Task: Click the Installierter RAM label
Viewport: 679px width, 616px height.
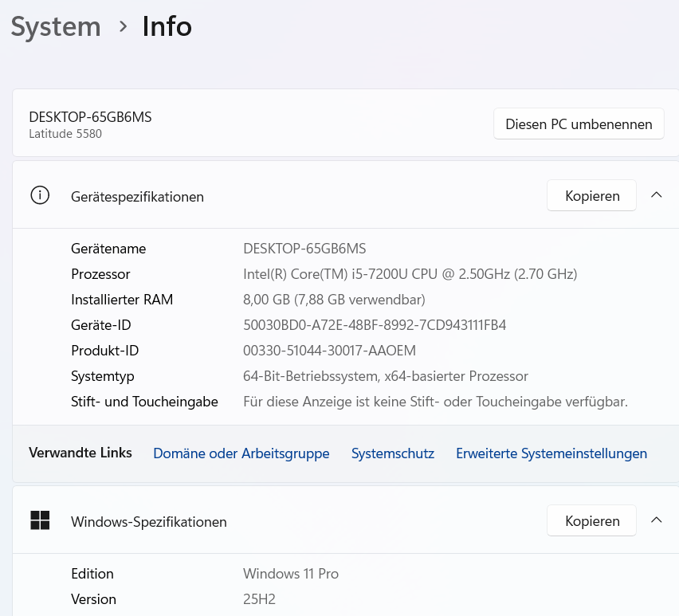Action: pos(122,300)
